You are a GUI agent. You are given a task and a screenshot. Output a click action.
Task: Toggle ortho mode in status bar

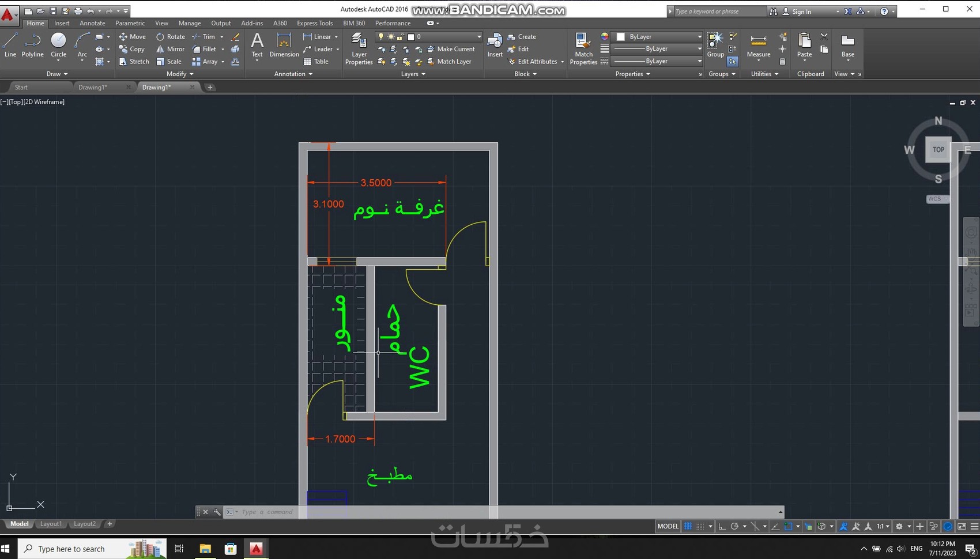tap(722, 526)
